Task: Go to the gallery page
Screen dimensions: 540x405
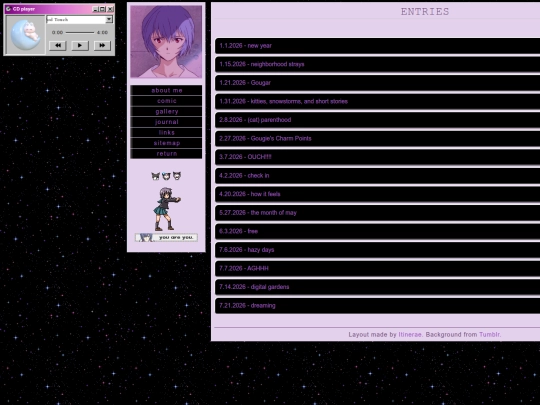Action: tap(166, 112)
